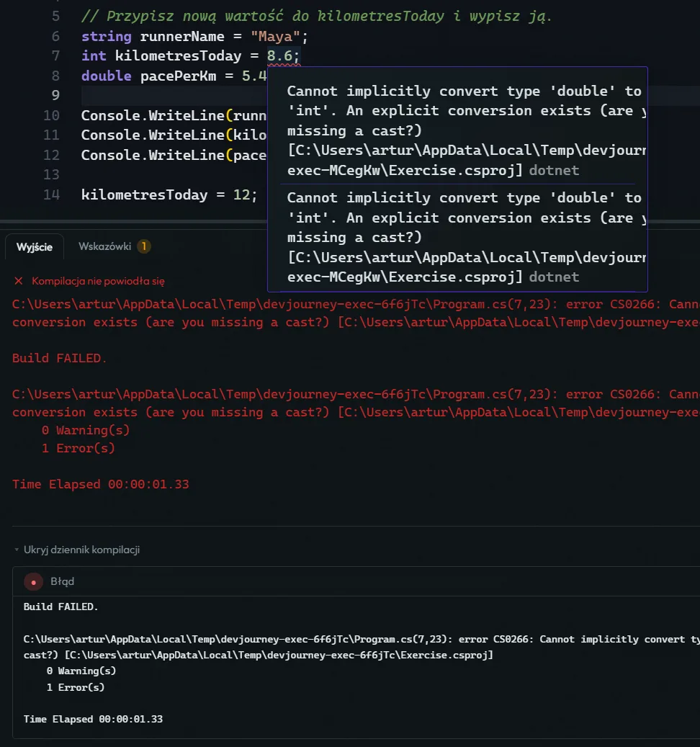700x747 pixels.
Task: Click the double pacePerKm declaration line
Action: tap(174, 76)
